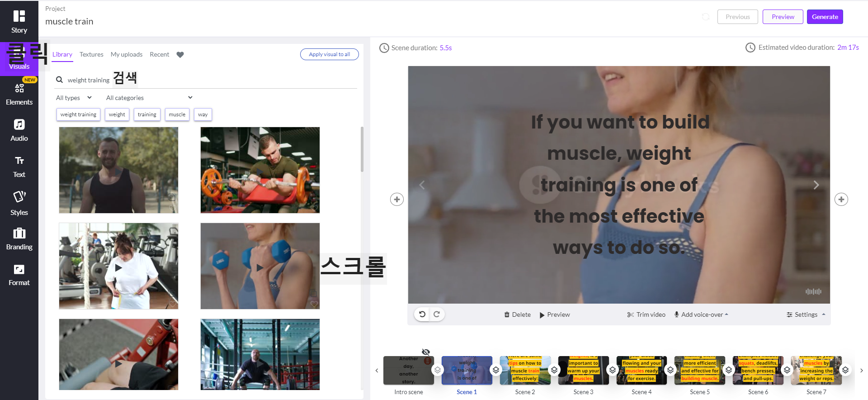Screen dimensions: 868x400
Task: Open the Story panel
Action: point(19,22)
